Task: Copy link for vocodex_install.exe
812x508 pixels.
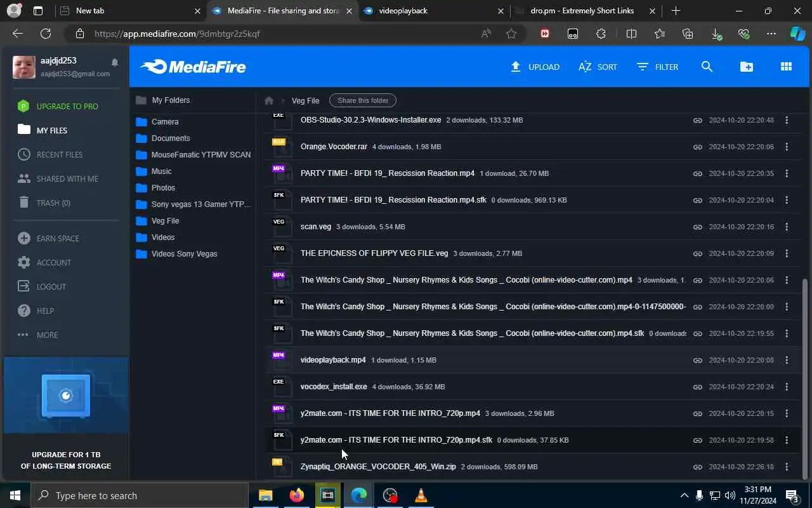Action: pyautogui.click(x=698, y=387)
